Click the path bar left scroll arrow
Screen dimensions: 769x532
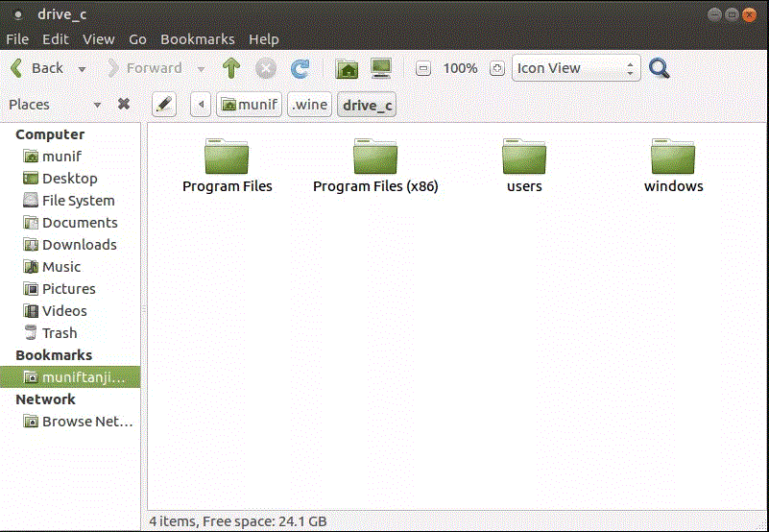pyautogui.click(x=201, y=105)
